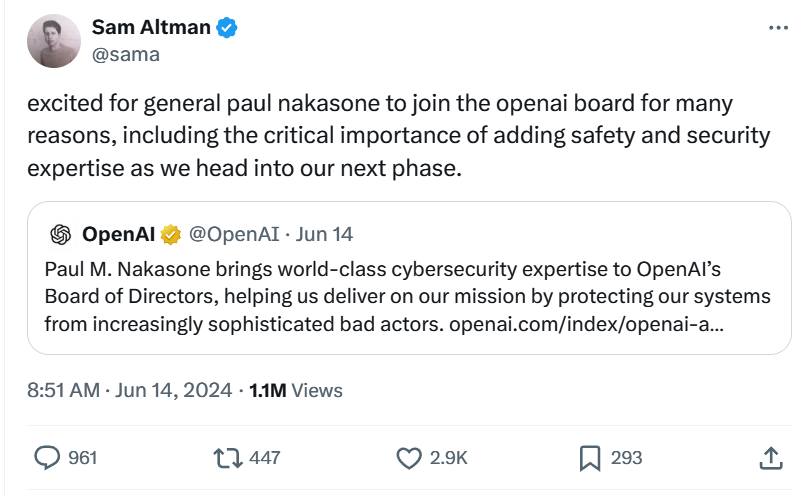Click the 961 replies count

(x=81, y=458)
